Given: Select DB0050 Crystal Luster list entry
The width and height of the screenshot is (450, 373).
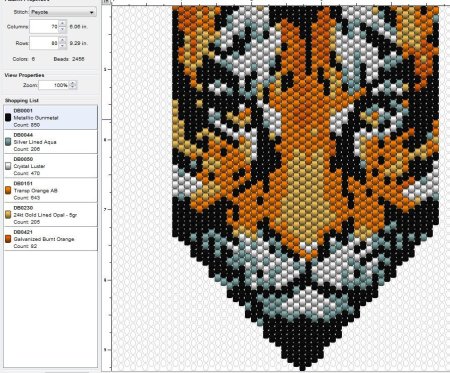Looking at the screenshot, I should pyautogui.click(x=50, y=166).
